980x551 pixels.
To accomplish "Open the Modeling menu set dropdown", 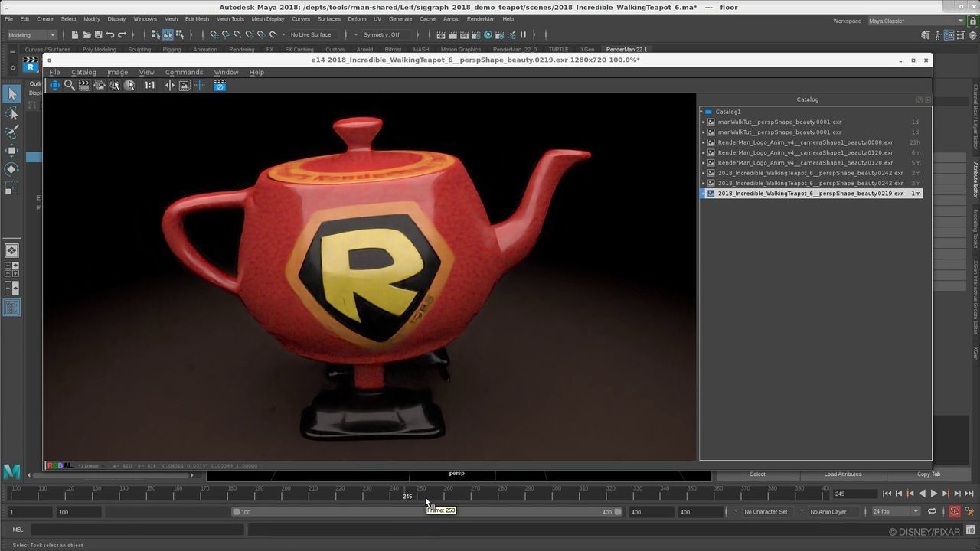I will click(31, 34).
